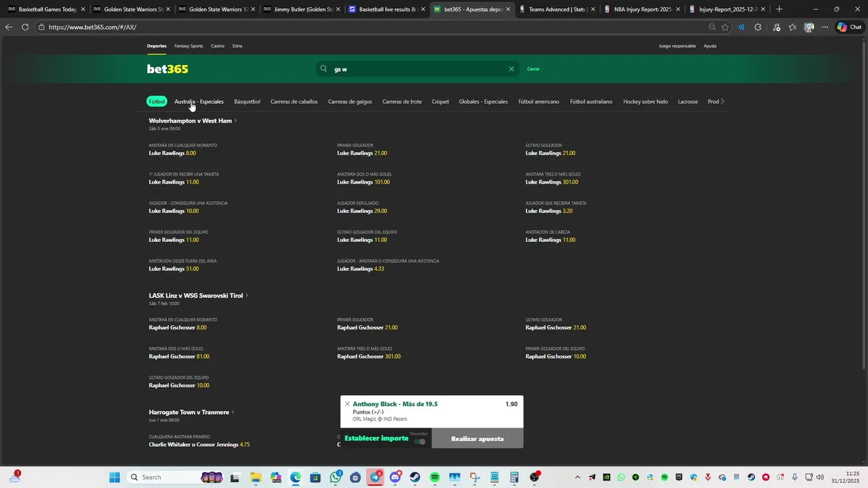Open the media control music icon
Image resolution: width=868 pixels, height=488 pixels.
[x=776, y=27]
